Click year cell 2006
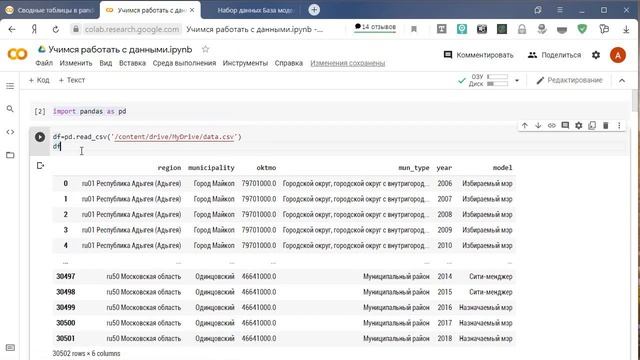The image size is (640, 360). pyautogui.click(x=444, y=183)
